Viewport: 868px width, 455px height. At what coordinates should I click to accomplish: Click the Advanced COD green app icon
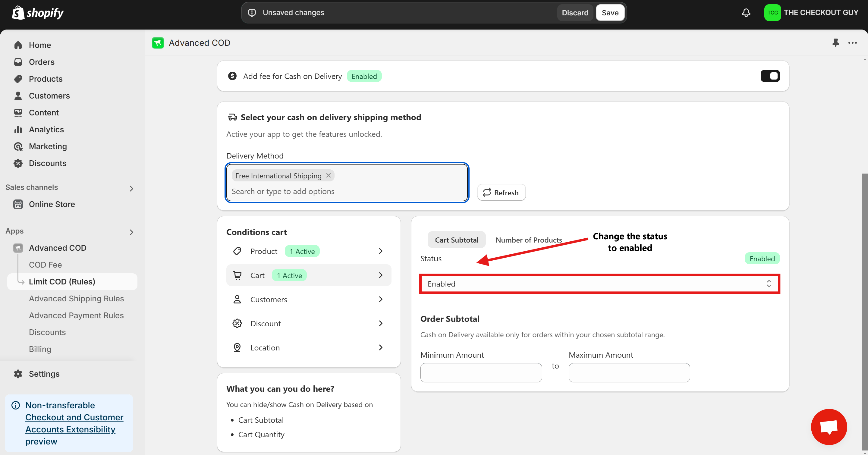tap(158, 43)
